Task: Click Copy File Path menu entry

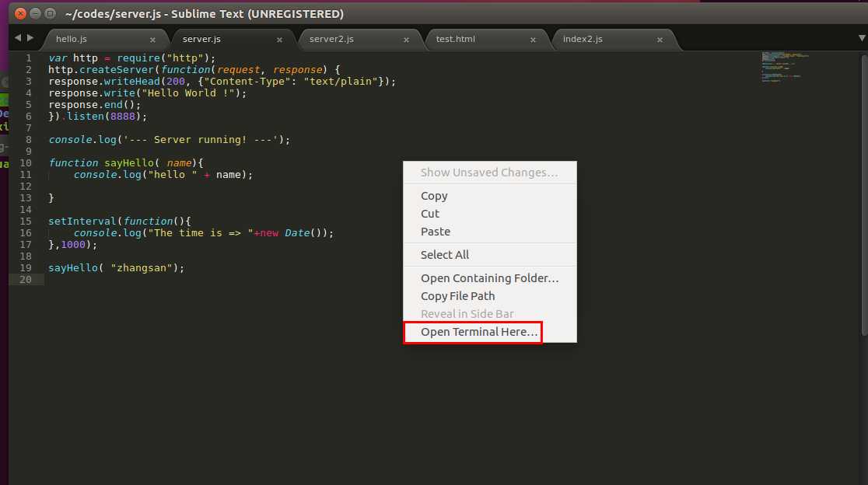Action: coord(490,296)
